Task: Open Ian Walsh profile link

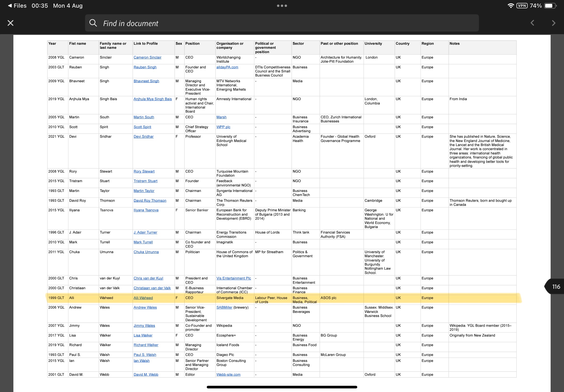Action: point(141,361)
